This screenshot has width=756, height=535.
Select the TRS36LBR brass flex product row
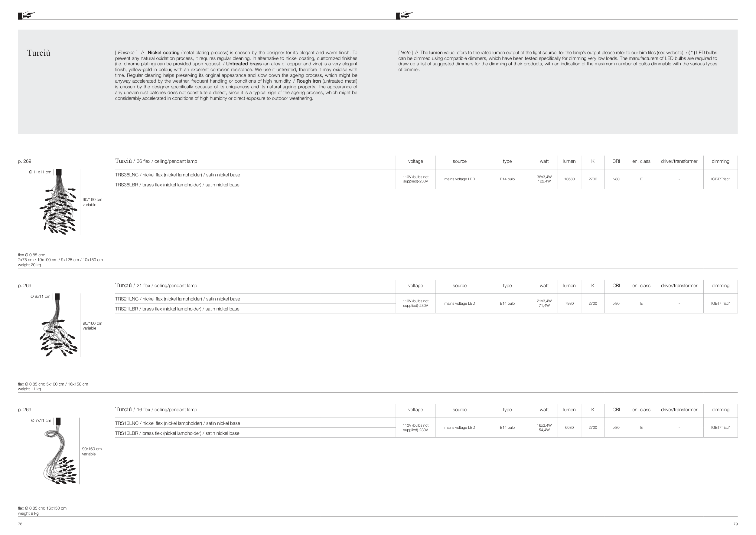(177, 185)
